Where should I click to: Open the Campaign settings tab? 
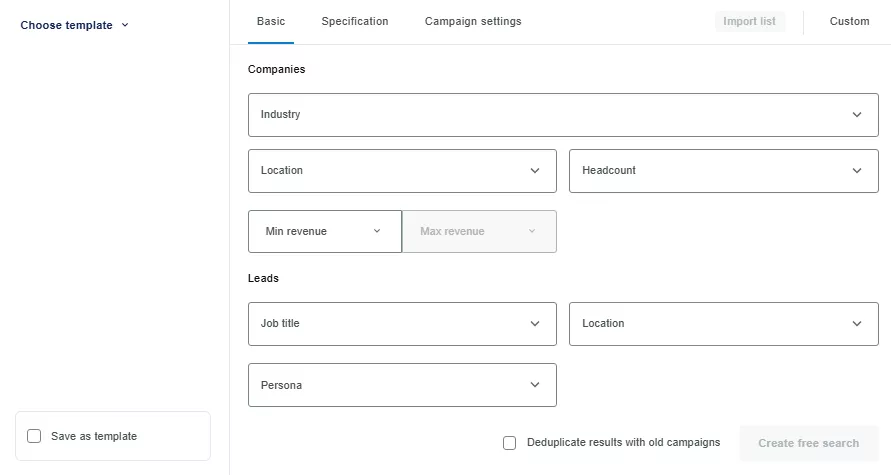coord(473,22)
